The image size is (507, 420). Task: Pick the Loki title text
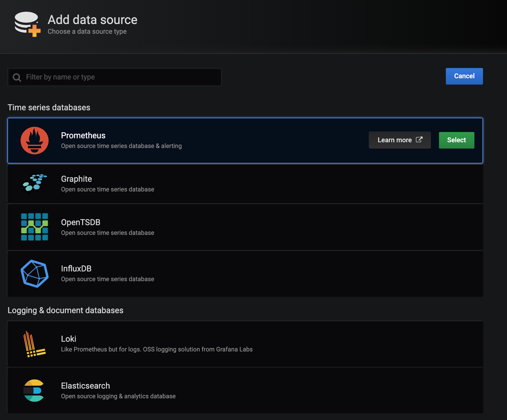(x=69, y=339)
